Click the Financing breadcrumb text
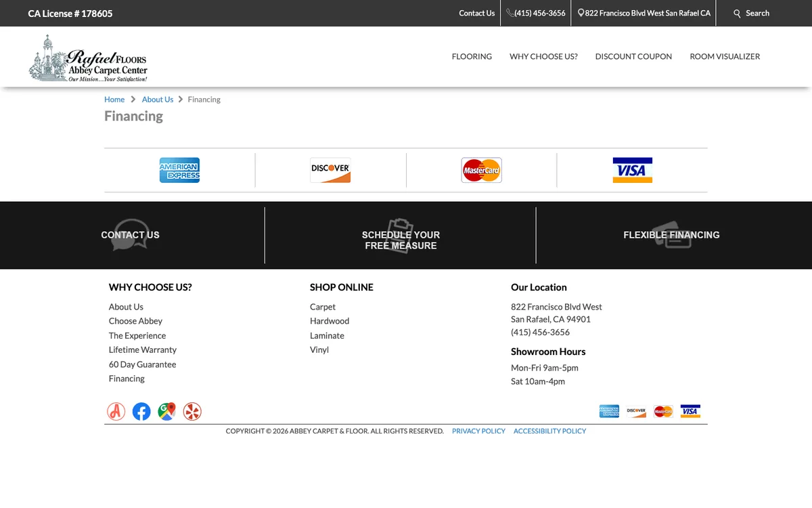The height and width of the screenshot is (508, 812). (x=204, y=100)
